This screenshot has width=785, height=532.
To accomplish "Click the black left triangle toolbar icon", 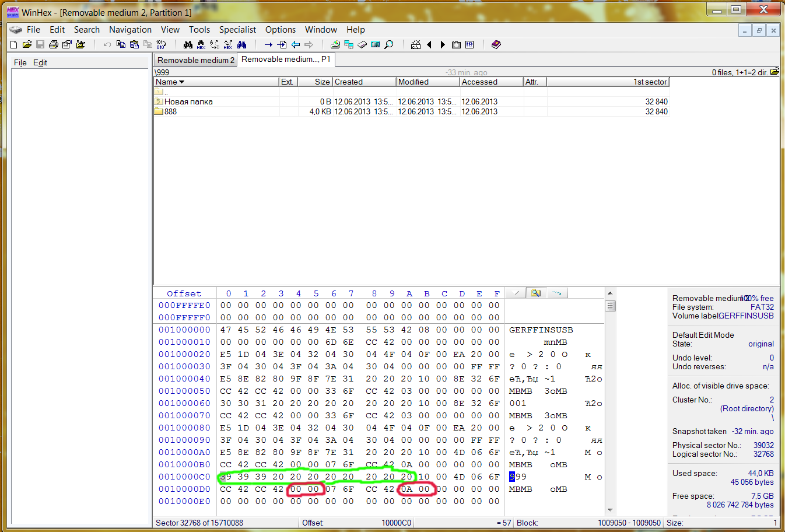I will 429,44.
